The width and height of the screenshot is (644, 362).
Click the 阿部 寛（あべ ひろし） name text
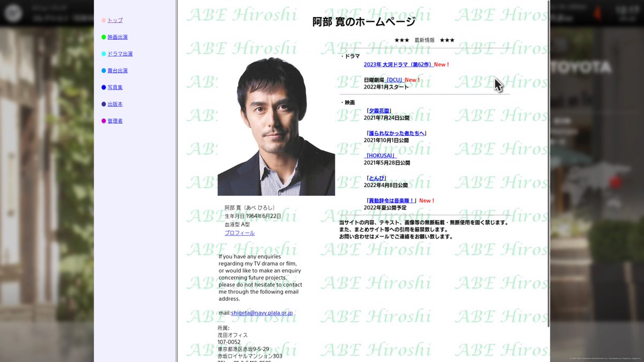[251, 208]
